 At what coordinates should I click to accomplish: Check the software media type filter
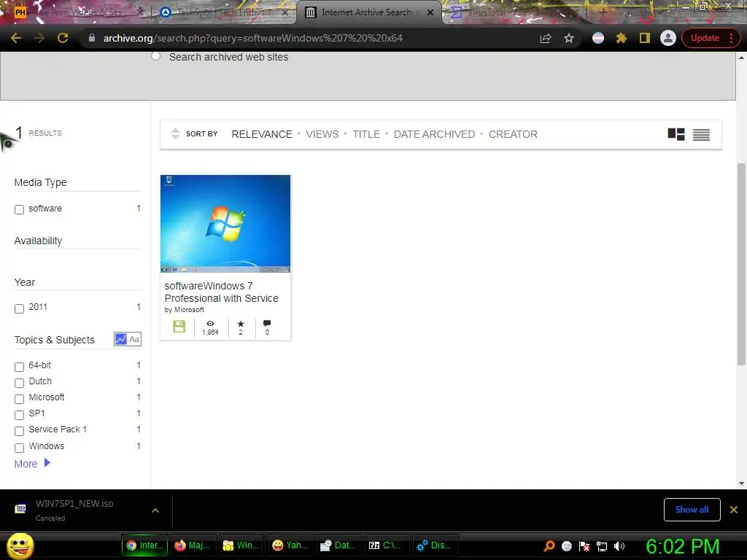20,209
